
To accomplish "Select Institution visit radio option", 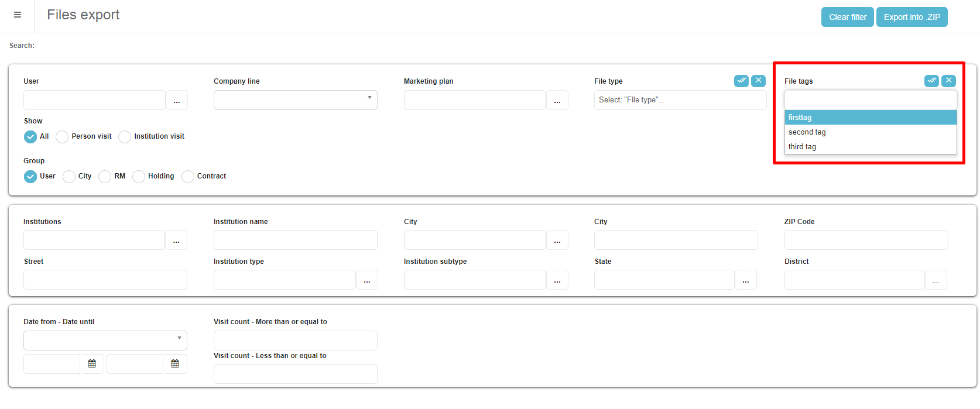I will (125, 137).
